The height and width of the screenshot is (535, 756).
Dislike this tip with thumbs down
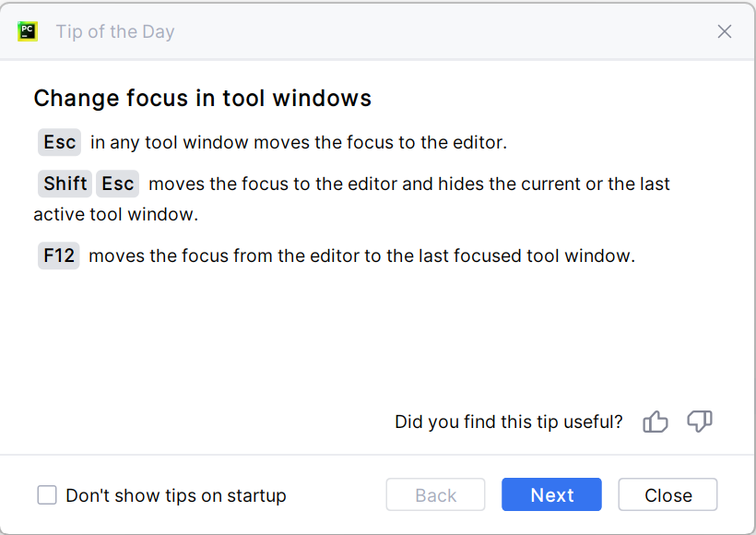tap(700, 422)
